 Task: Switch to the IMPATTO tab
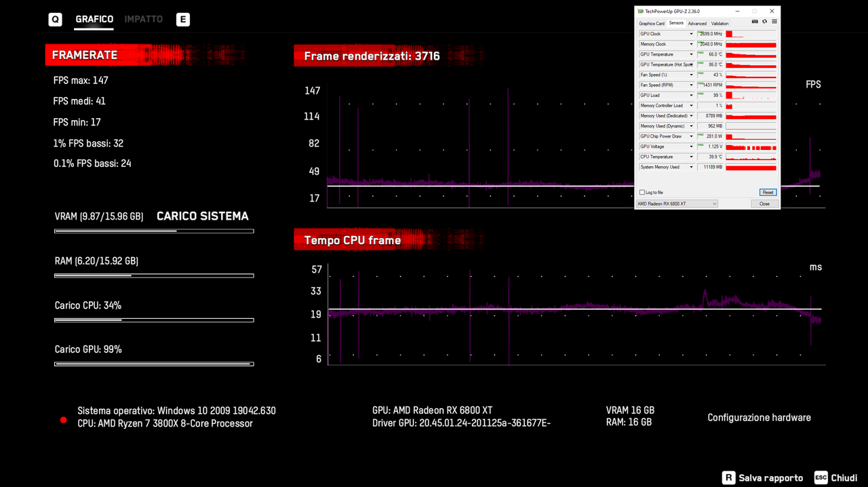144,19
